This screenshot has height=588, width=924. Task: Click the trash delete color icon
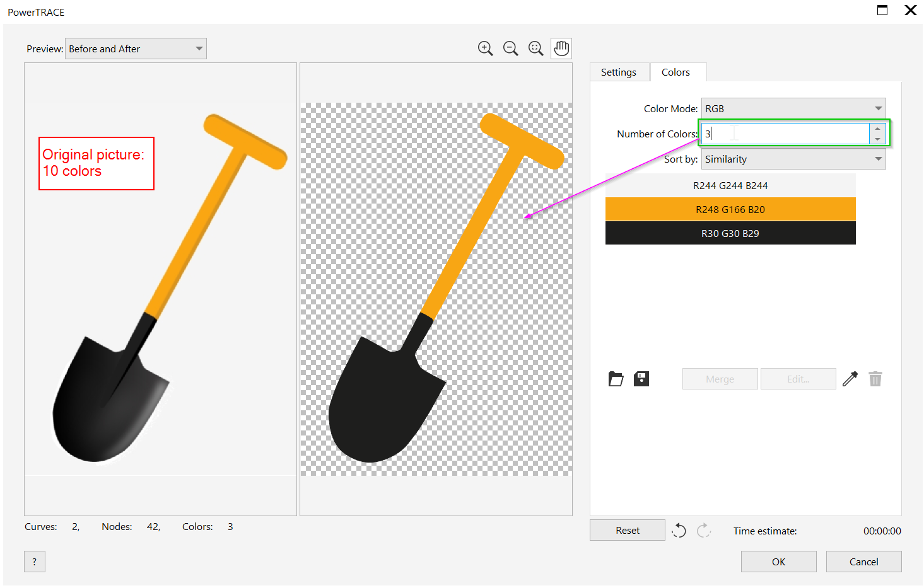click(875, 379)
